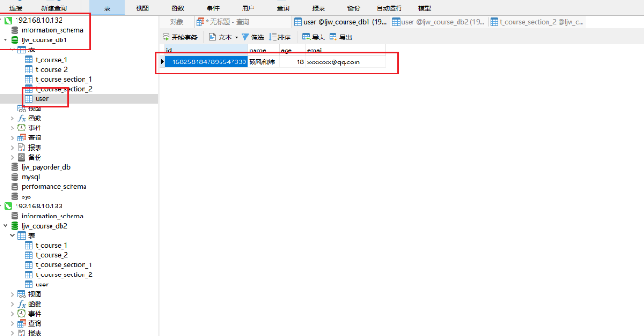Click the 事件 clock icon under ljw_course_db1
644x336 pixels.
coord(22,128)
